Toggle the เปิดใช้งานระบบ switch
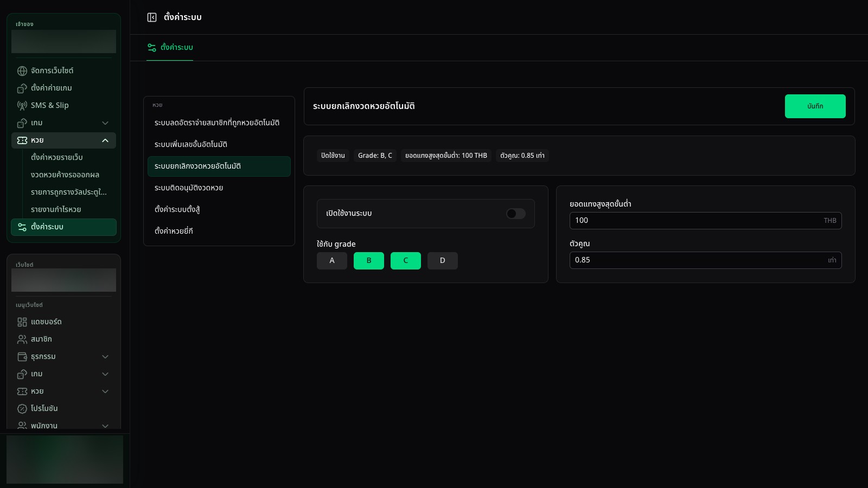Image resolution: width=868 pixels, height=488 pixels. pyautogui.click(x=516, y=214)
